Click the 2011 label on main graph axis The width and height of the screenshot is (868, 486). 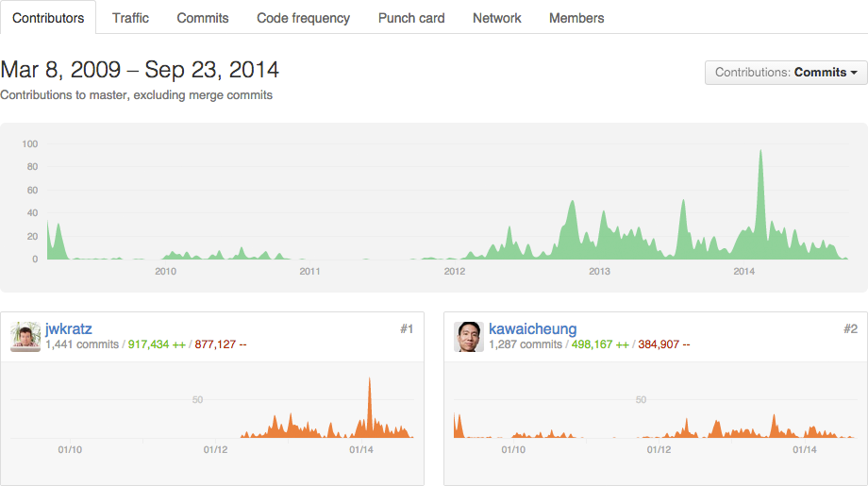point(310,271)
